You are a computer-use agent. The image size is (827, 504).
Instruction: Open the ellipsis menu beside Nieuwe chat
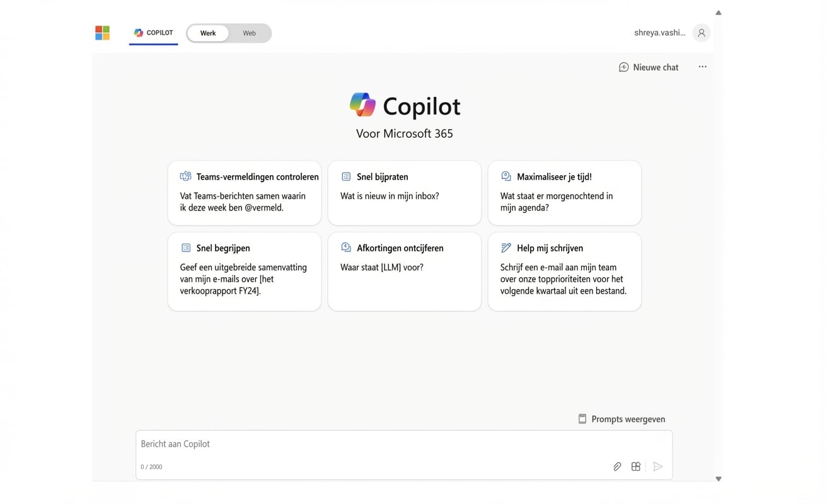702,67
